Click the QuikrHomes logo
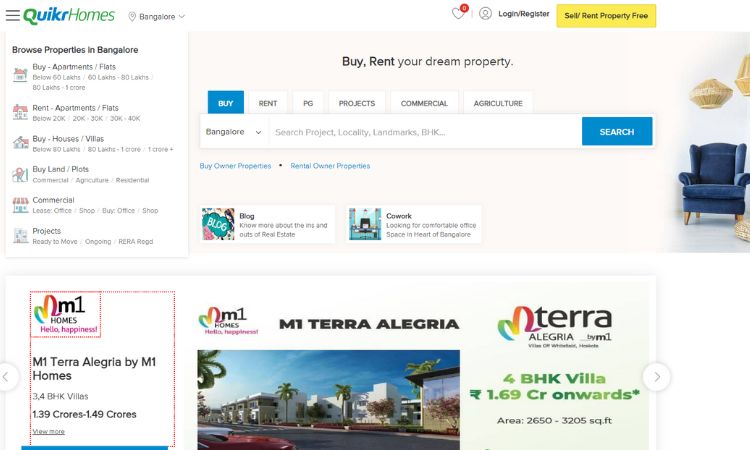750x450 pixels. coord(69,16)
